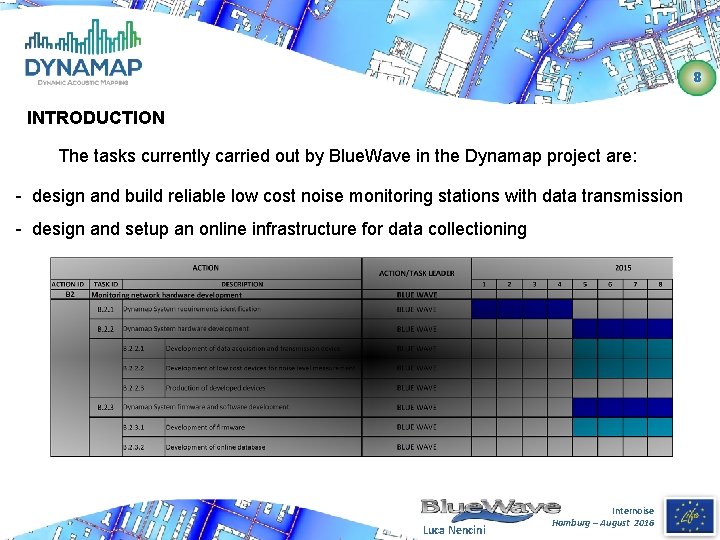
Task: Click month 7 in the 2015 header
Action: [635, 284]
